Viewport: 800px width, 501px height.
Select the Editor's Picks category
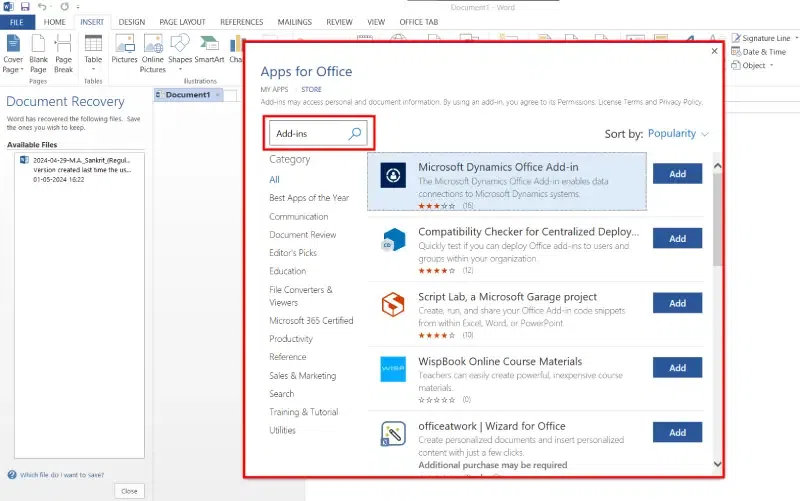tap(293, 253)
